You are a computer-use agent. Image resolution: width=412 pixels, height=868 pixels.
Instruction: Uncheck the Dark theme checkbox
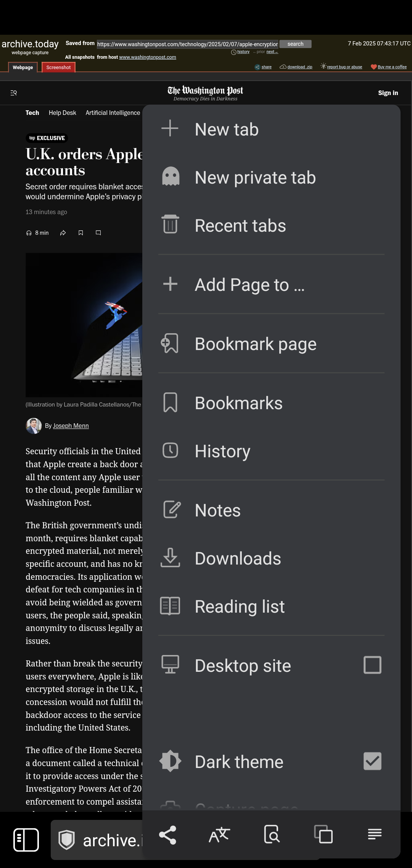click(372, 761)
